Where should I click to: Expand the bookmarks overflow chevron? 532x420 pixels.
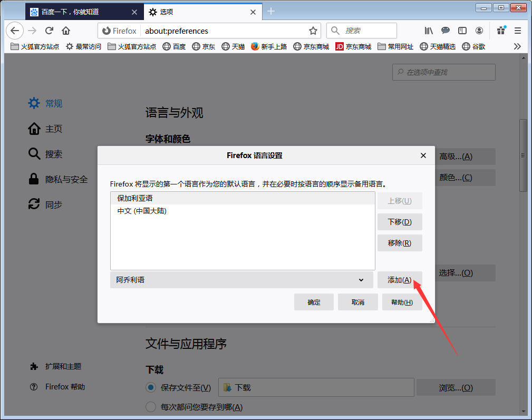pyautogui.click(x=517, y=46)
